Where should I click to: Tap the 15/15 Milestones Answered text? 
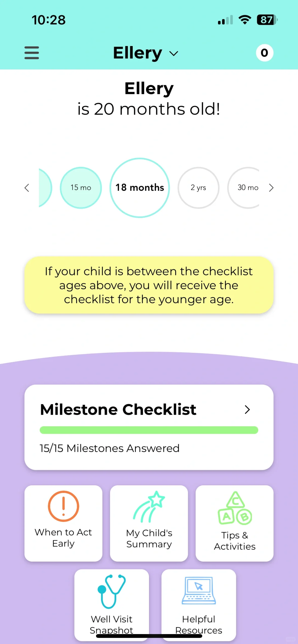click(110, 448)
